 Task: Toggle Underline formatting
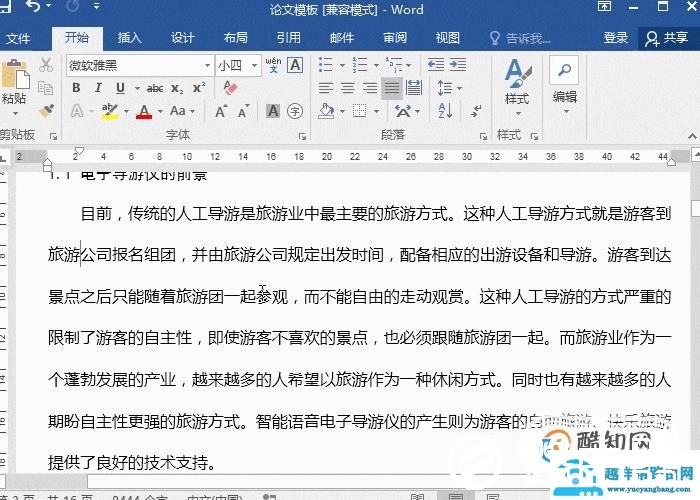(120, 88)
